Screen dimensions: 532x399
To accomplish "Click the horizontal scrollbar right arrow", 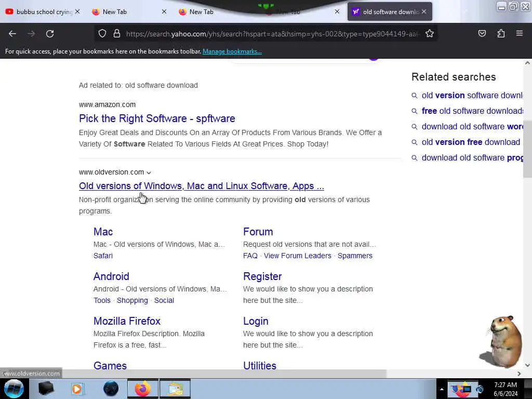I will [519, 374].
